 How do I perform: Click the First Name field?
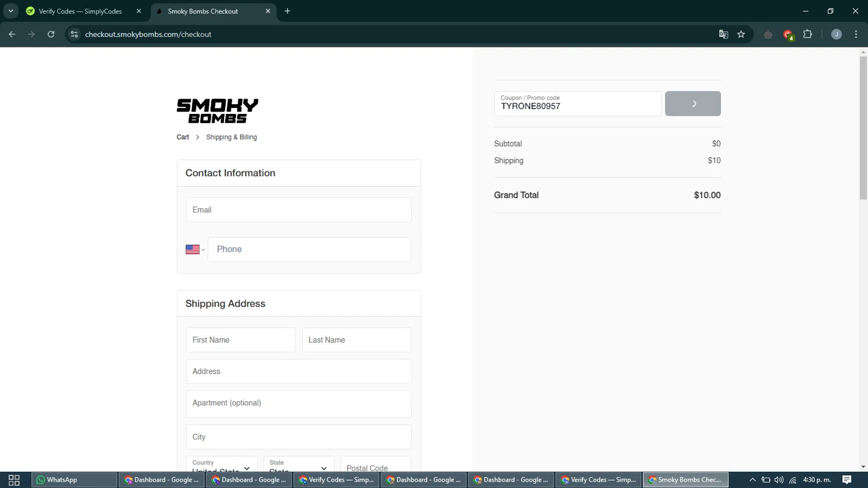point(241,340)
